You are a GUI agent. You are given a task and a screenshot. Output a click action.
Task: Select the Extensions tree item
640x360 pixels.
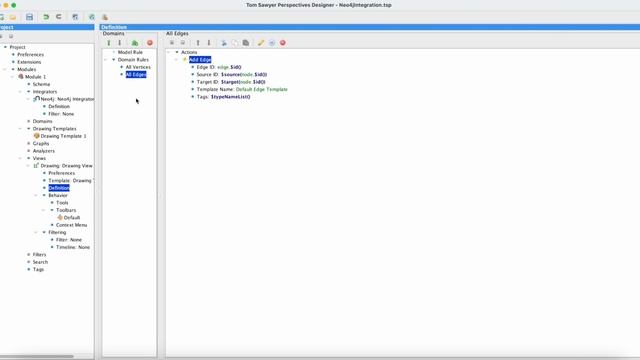click(29, 62)
